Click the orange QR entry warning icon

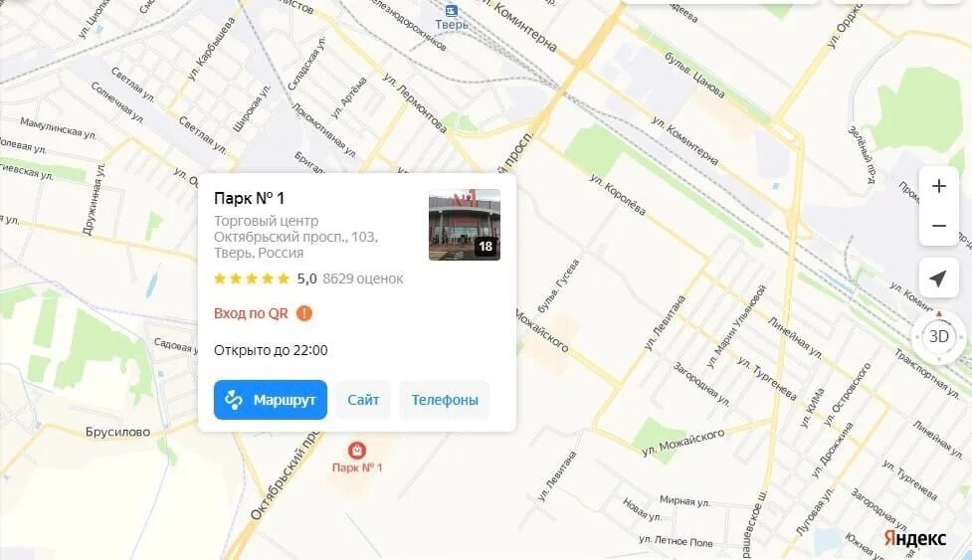pos(303,313)
